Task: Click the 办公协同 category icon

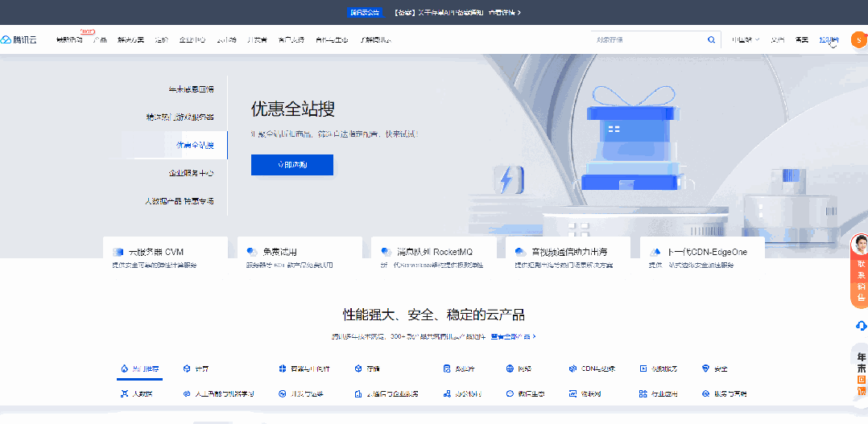Action: [447, 394]
